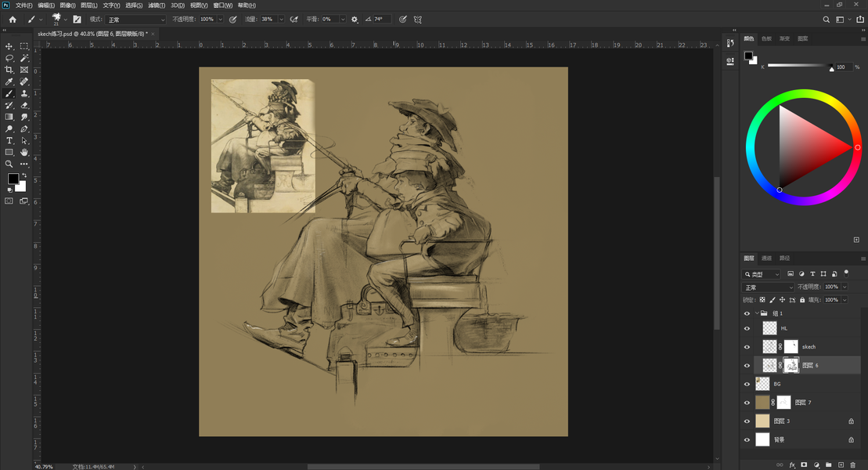Select the Lasso tool

[x=9, y=58]
